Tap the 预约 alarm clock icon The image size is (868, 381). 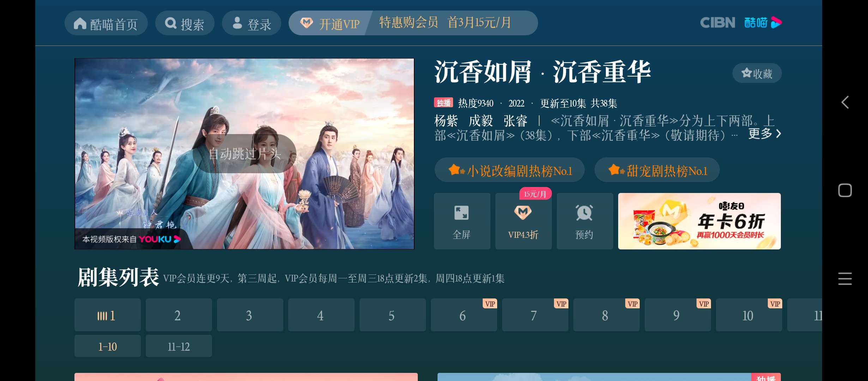coord(584,213)
